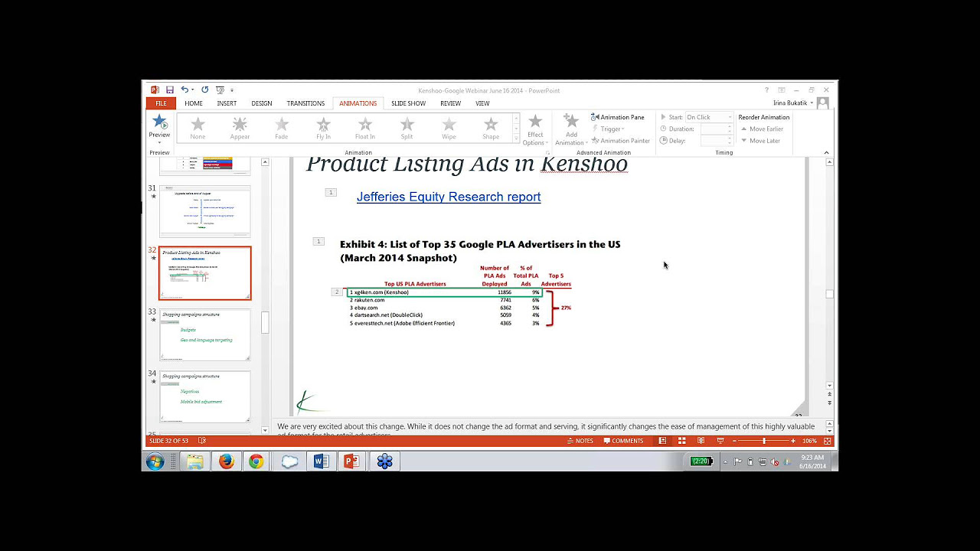
Task: Switch to Reading View
Action: pos(701,441)
